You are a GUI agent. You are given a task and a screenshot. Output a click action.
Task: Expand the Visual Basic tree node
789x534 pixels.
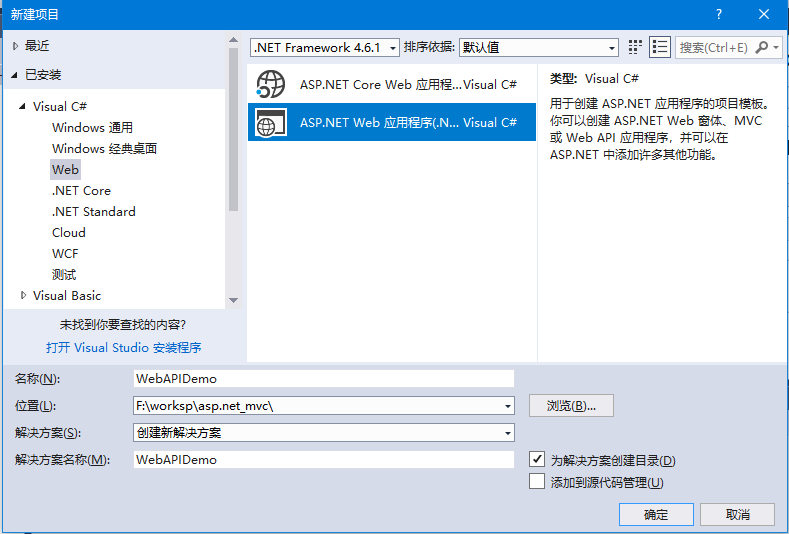24,296
